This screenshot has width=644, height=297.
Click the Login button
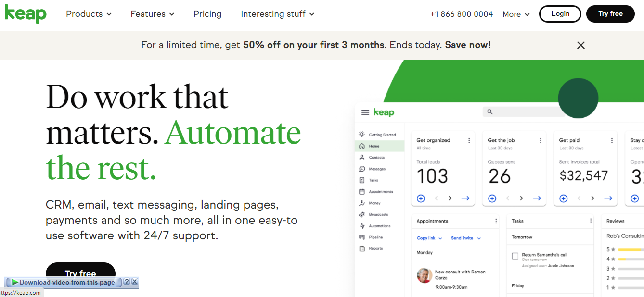pyautogui.click(x=560, y=14)
